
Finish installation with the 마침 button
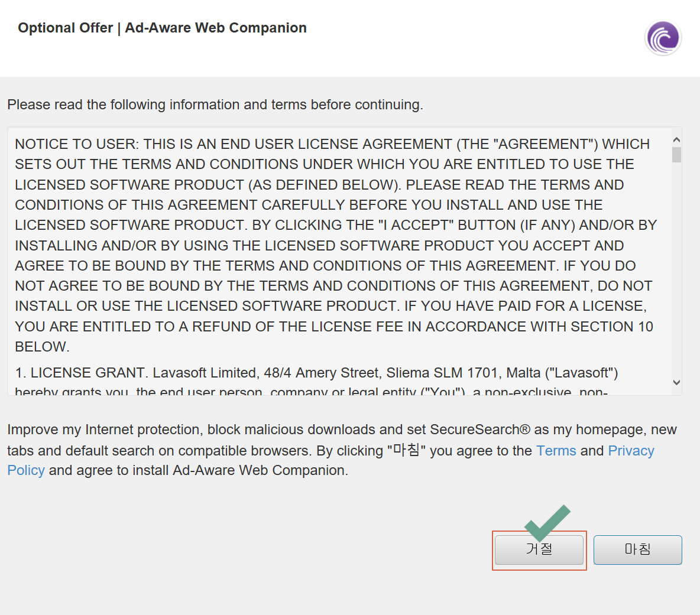637,549
